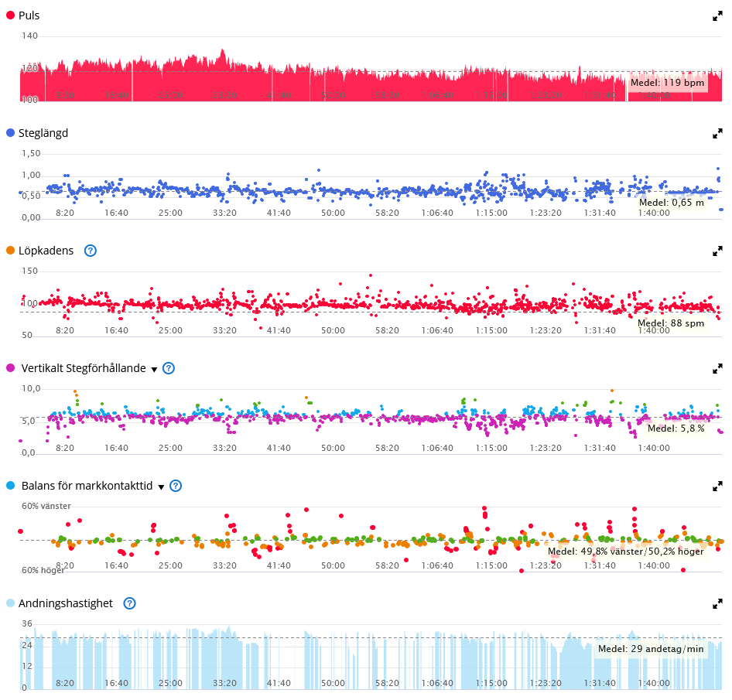
Task: Click the red Puls legend dot
Action: [x=10, y=15]
